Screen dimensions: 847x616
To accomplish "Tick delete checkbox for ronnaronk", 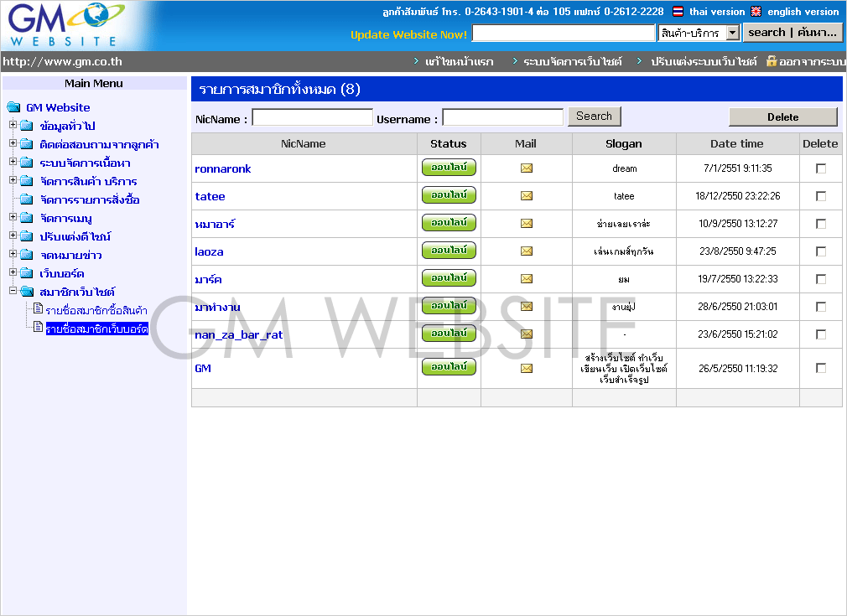I will coord(820,168).
